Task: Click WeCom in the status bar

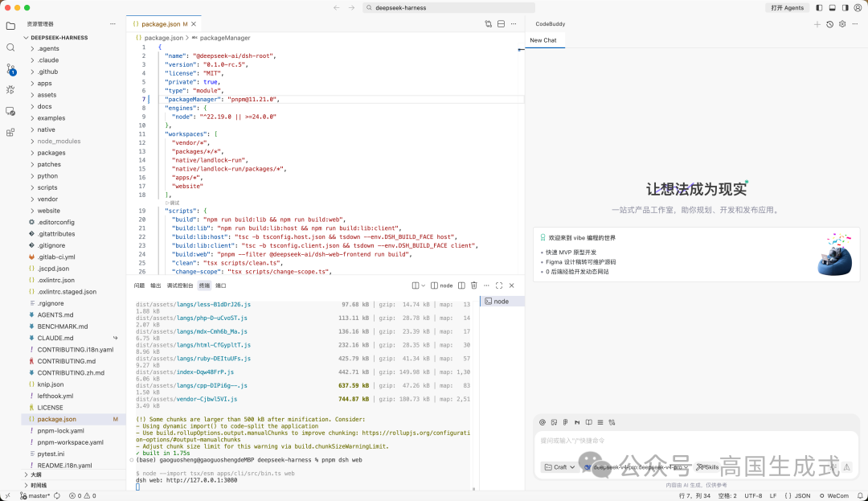Action: tap(833, 496)
